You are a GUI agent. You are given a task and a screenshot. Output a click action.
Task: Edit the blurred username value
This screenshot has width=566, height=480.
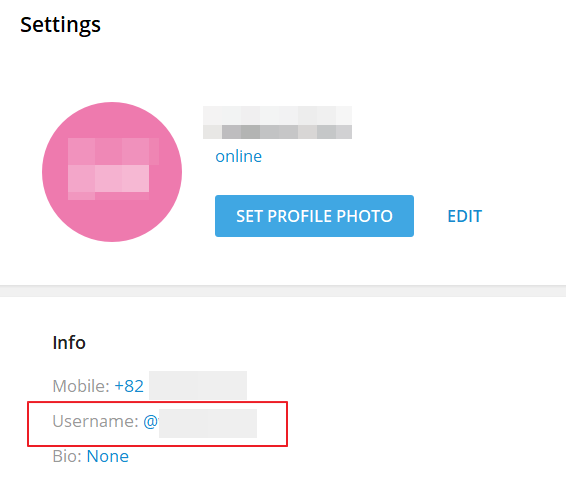(208, 423)
